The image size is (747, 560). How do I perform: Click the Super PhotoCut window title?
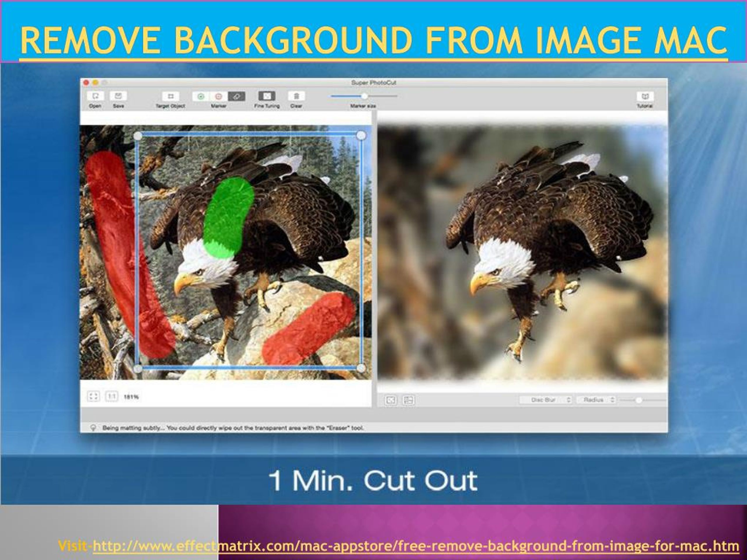pos(373,83)
